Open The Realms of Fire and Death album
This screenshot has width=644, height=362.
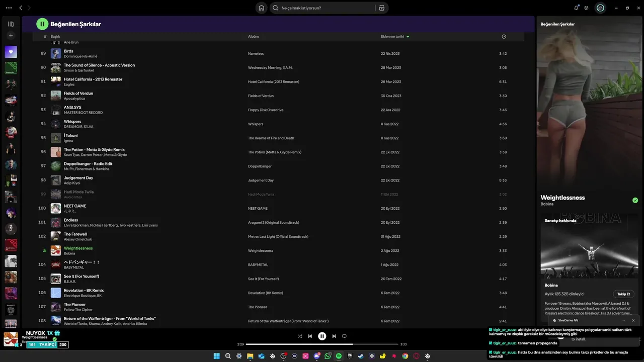coord(271,138)
